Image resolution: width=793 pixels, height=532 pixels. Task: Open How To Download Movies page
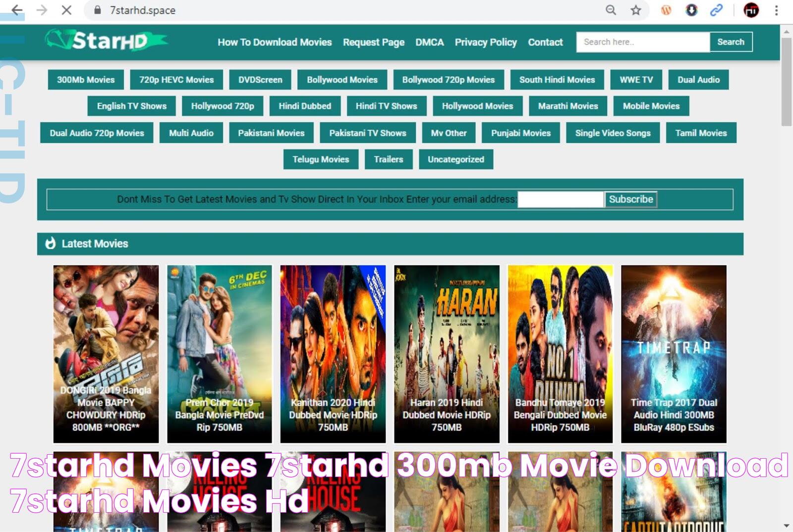tap(275, 42)
